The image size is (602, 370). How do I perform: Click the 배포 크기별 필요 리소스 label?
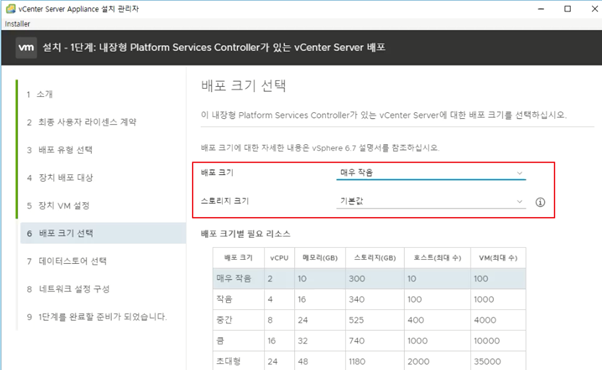(246, 234)
